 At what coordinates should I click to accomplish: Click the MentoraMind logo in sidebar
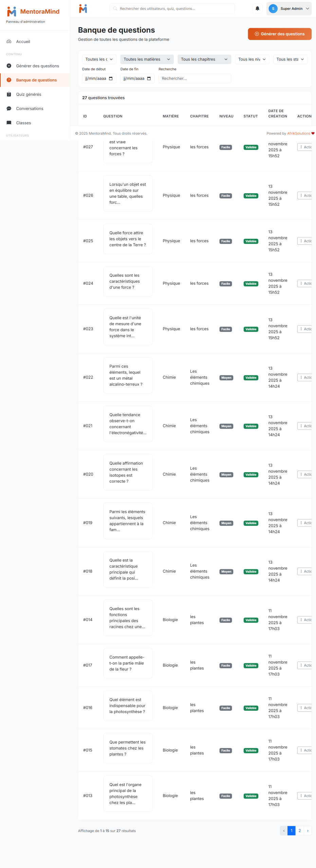point(33,12)
